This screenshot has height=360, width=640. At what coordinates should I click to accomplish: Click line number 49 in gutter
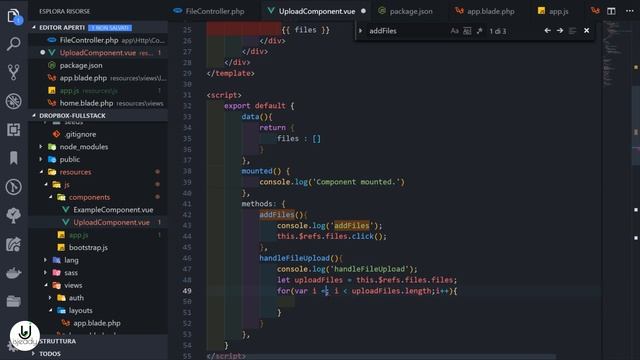(187, 291)
